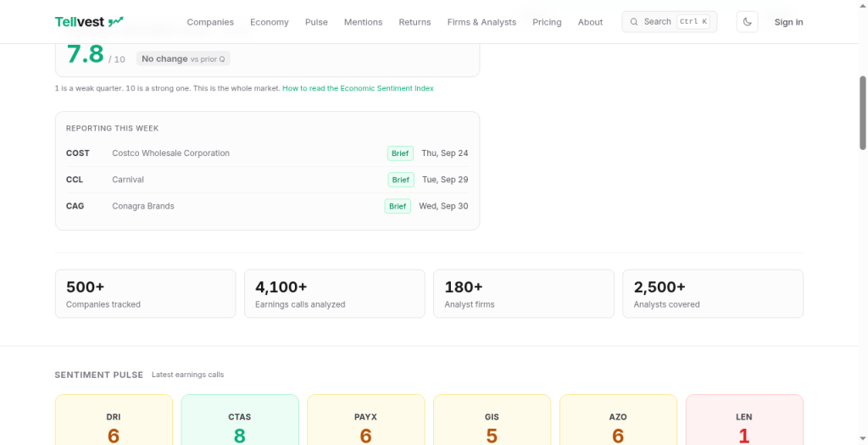Click Conagra Brands company name

[142, 207]
